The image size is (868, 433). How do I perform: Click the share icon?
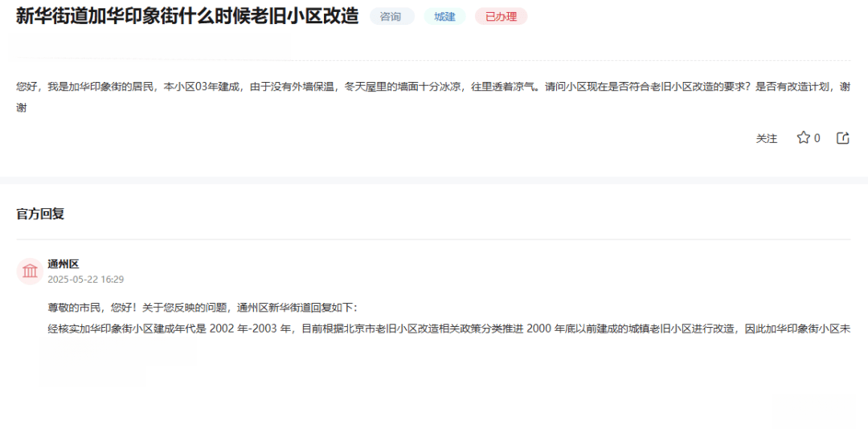tap(842, 138)
